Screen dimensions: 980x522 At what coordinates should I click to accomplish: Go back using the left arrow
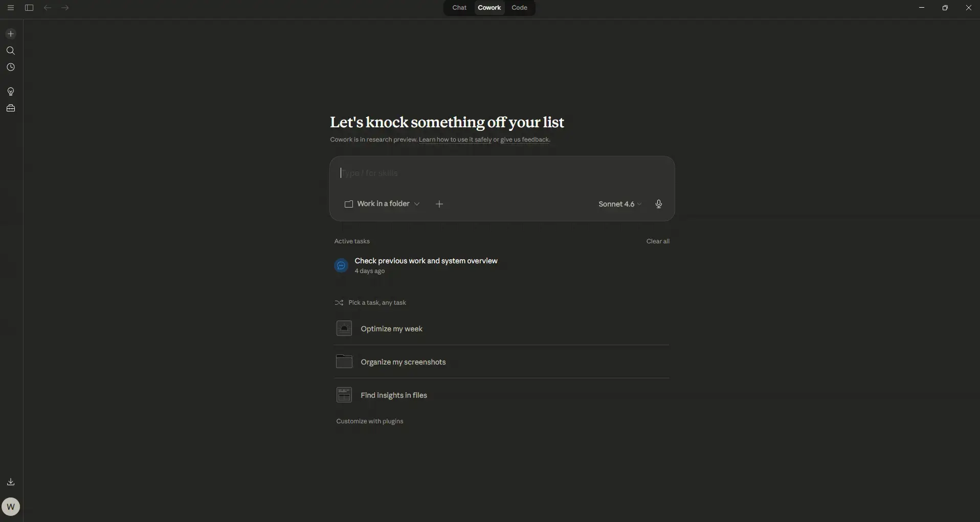(x=47, y=8)
